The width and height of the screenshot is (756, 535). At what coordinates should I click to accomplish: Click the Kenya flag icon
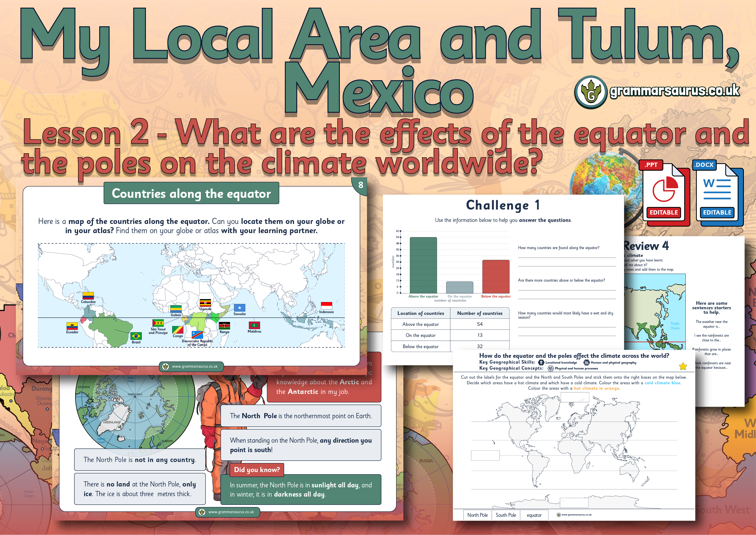(x=224, y=326)
